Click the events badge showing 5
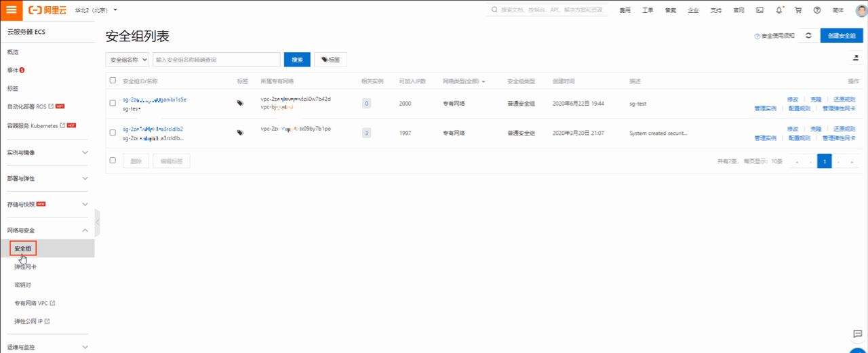 point(22,70)
